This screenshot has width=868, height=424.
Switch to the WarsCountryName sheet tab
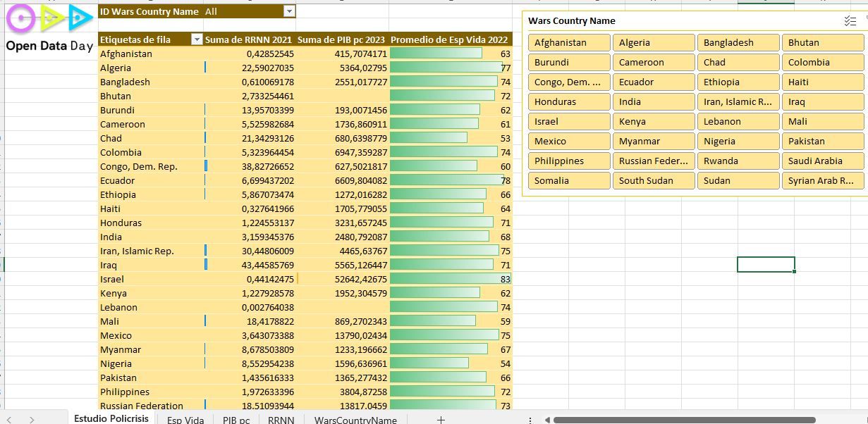[x=355, y=420]
